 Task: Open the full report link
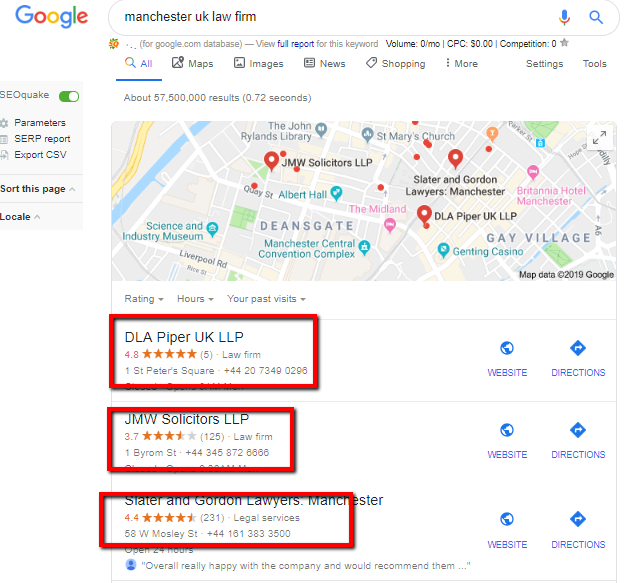coord(295,44)
